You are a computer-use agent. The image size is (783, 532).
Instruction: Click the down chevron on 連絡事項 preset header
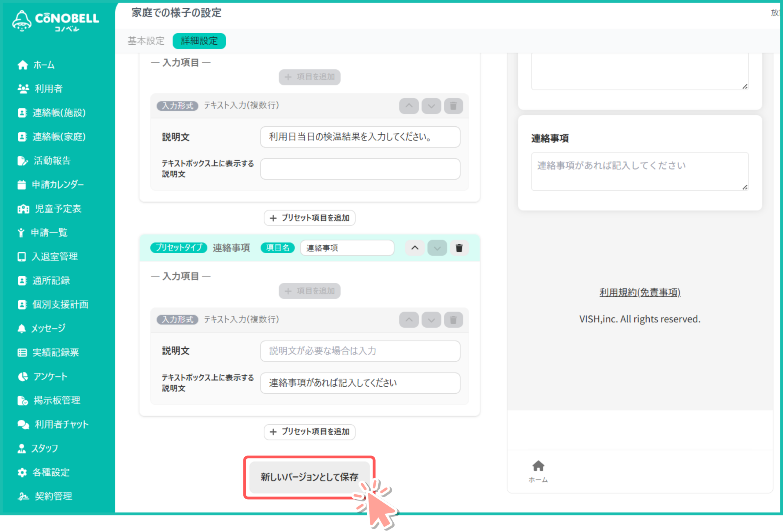click(x=437, y=248)
